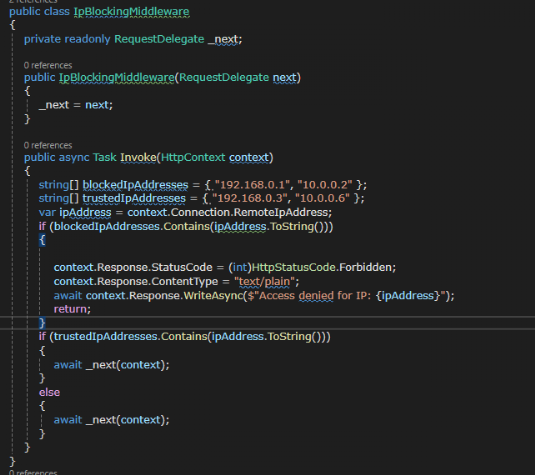This screenshot has height=475, width=535.
Task: Click the highlighted closing brace after return
Action: [x=42, y=323]
